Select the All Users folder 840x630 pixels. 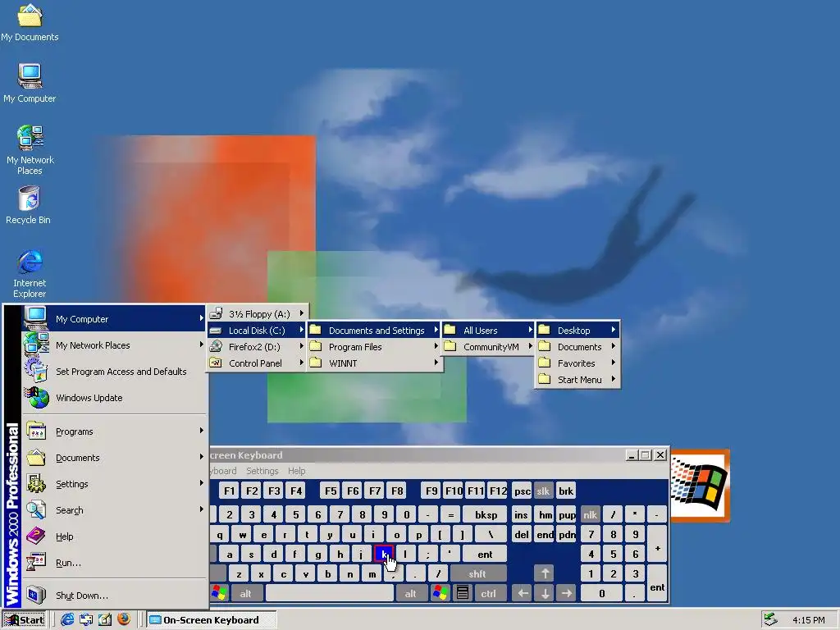pos(489,331)
